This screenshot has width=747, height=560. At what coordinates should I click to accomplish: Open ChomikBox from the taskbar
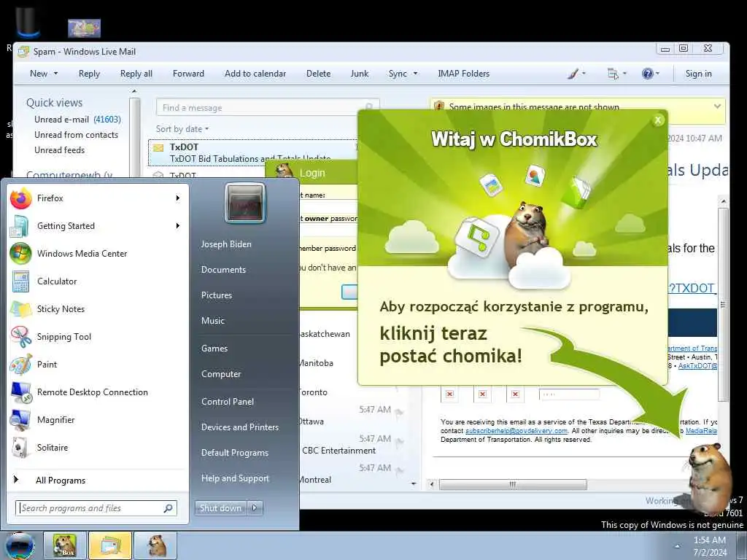click(x=65, y=545)
